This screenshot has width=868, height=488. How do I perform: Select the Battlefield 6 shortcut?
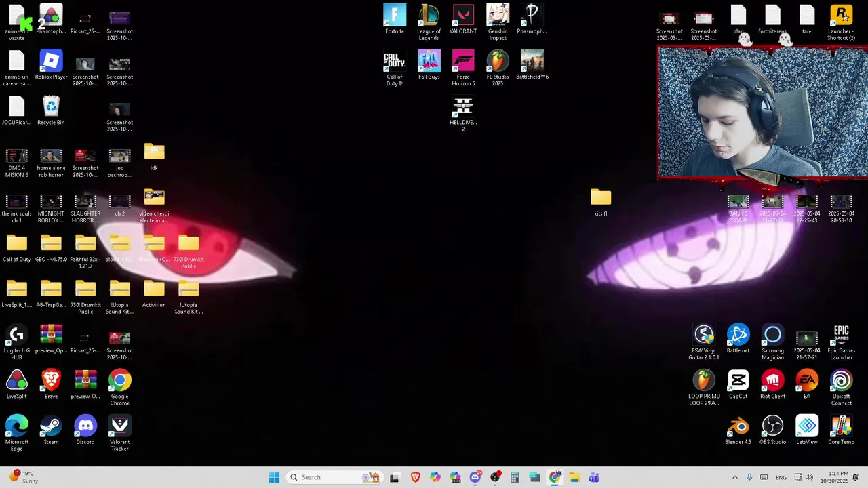click(532, 65)
